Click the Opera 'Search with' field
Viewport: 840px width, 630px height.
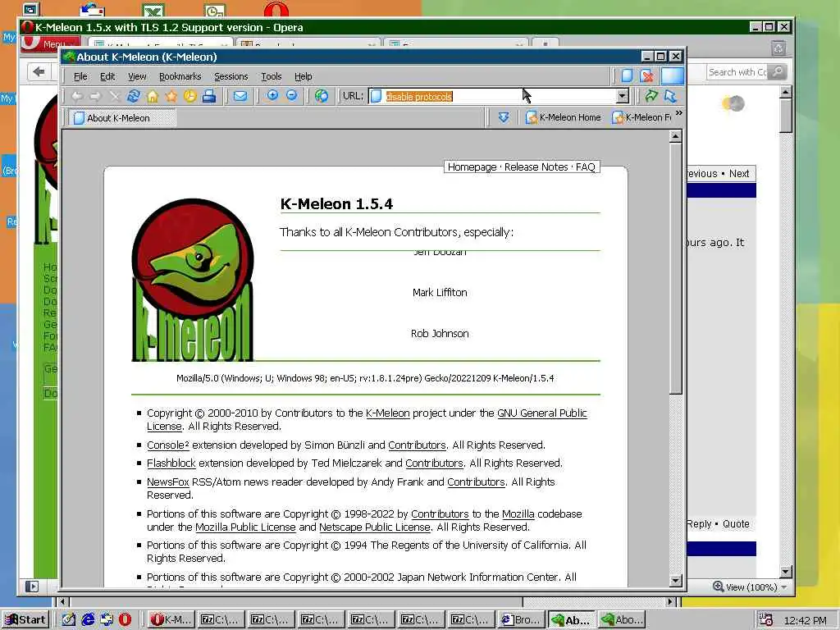[x=737, y=72]
